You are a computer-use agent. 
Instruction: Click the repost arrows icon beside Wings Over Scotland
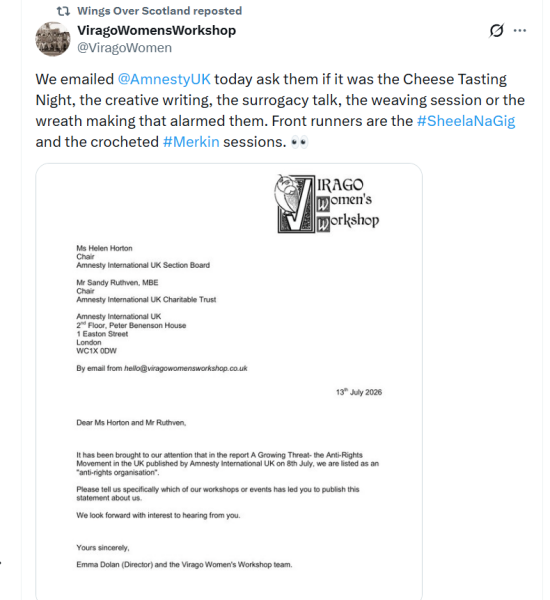pos(63,11)
